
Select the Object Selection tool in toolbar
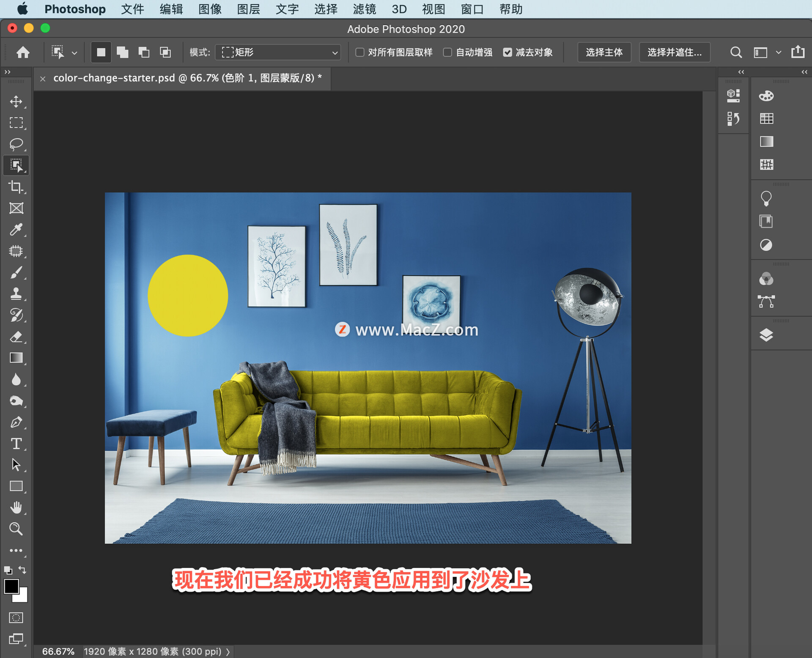16,165
